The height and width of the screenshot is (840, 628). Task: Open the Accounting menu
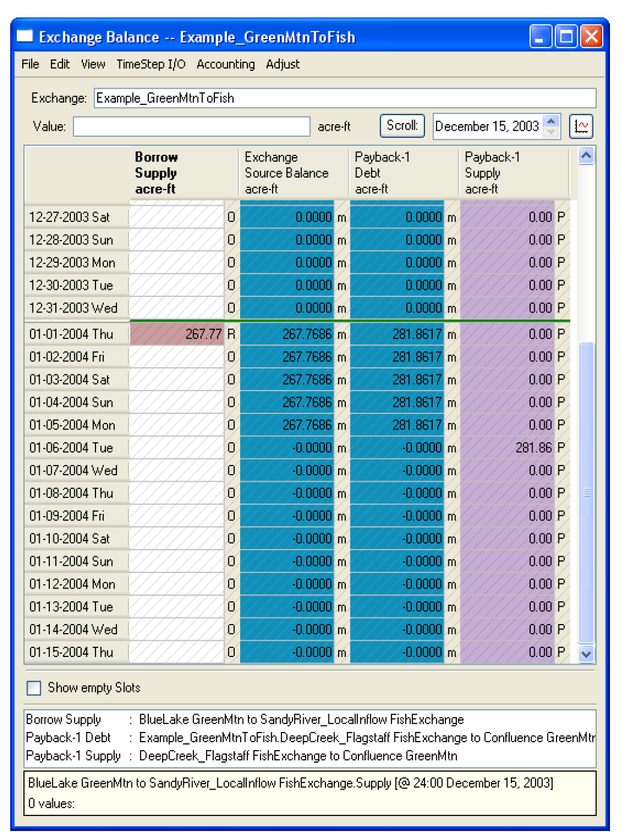(x=225, y=64)
